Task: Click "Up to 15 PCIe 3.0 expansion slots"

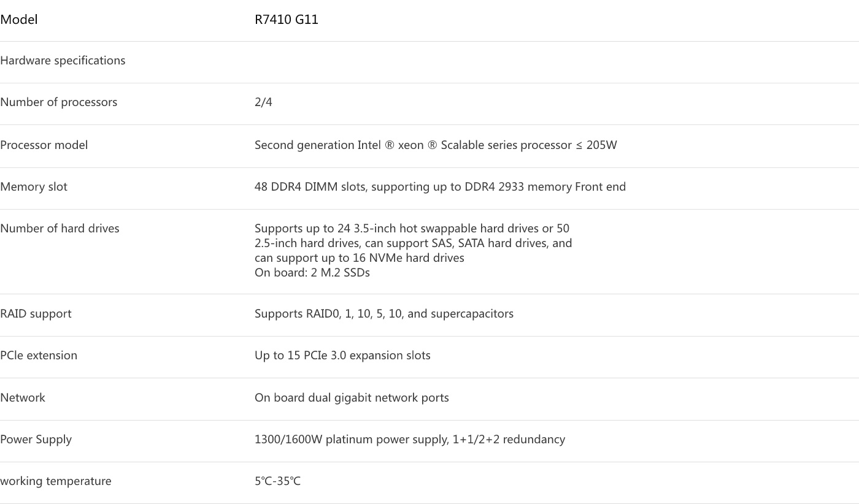Action: [342, 356]
